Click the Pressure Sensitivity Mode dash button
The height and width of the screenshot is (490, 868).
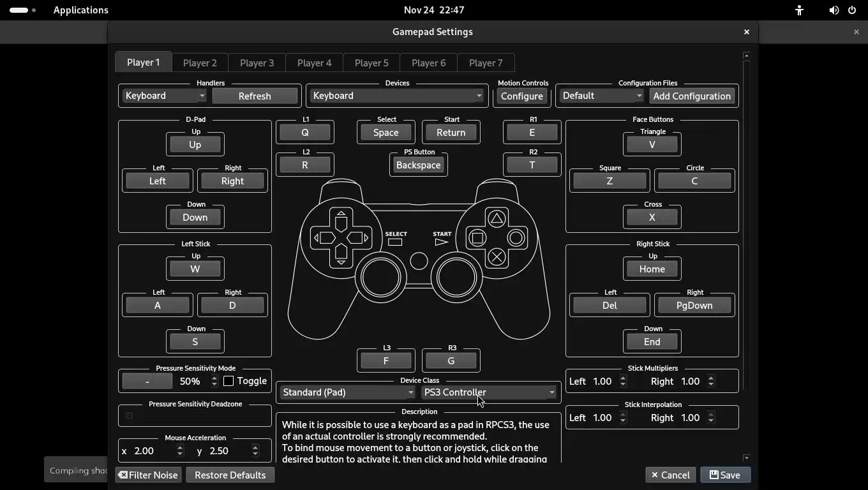(147, 382)
